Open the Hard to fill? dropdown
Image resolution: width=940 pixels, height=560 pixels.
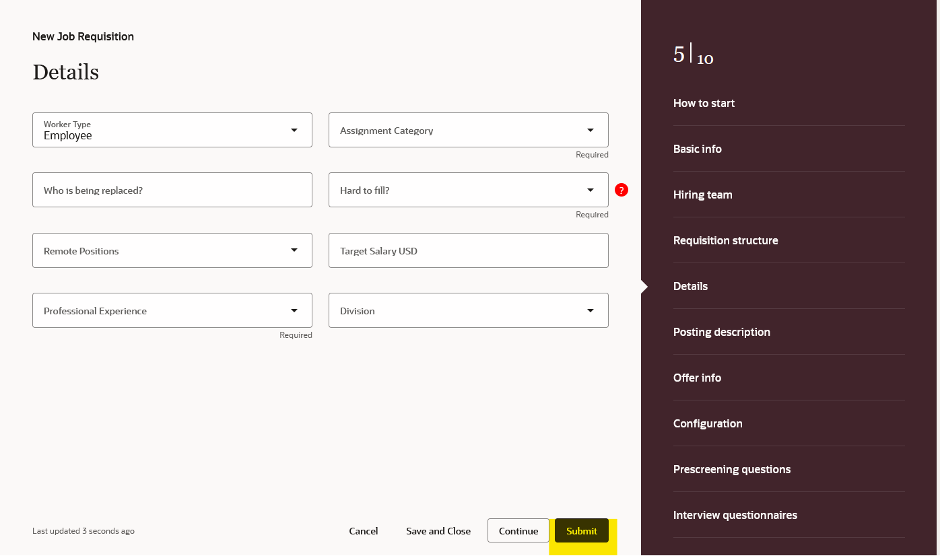click(x=469, y=190)
